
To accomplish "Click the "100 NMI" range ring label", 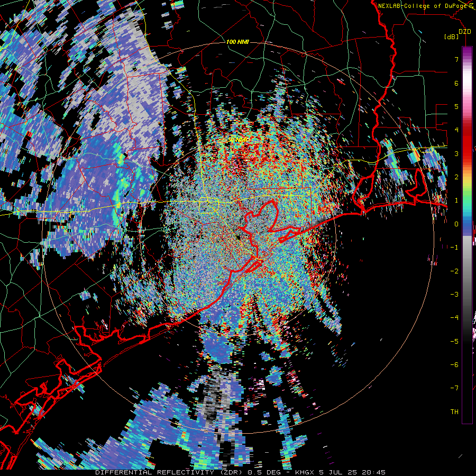I will point(237,42).
